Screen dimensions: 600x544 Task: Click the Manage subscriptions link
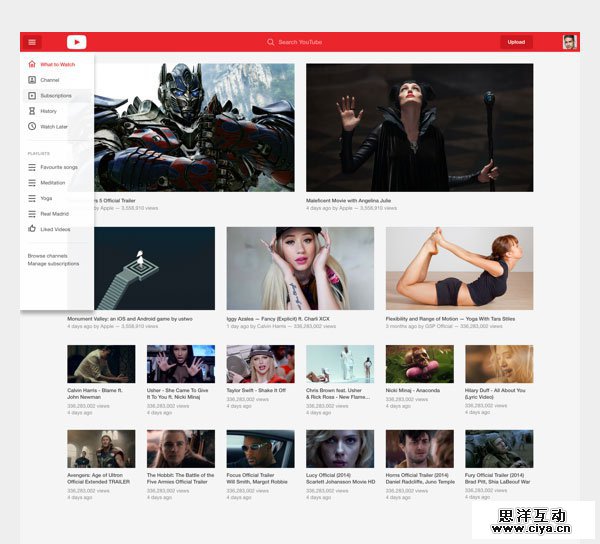53,264
